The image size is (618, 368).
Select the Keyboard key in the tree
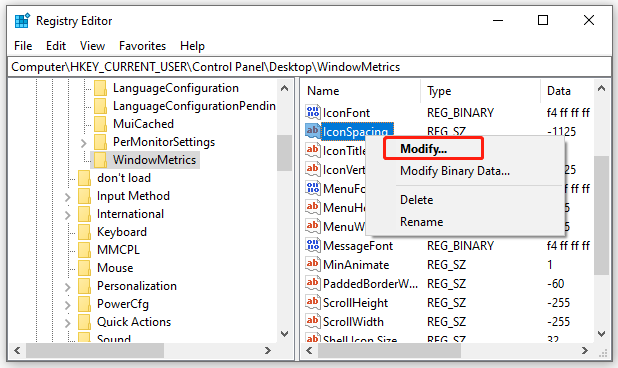122,232
